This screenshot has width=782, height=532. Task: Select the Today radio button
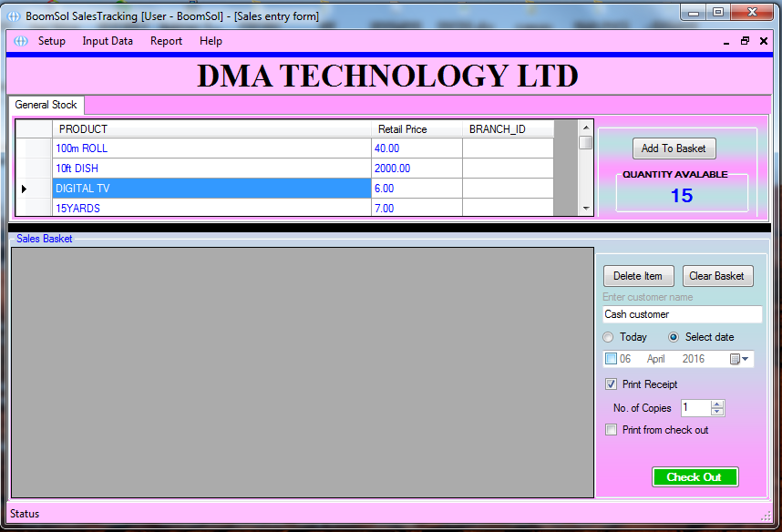pyautogui.click(x=607, y=337)
